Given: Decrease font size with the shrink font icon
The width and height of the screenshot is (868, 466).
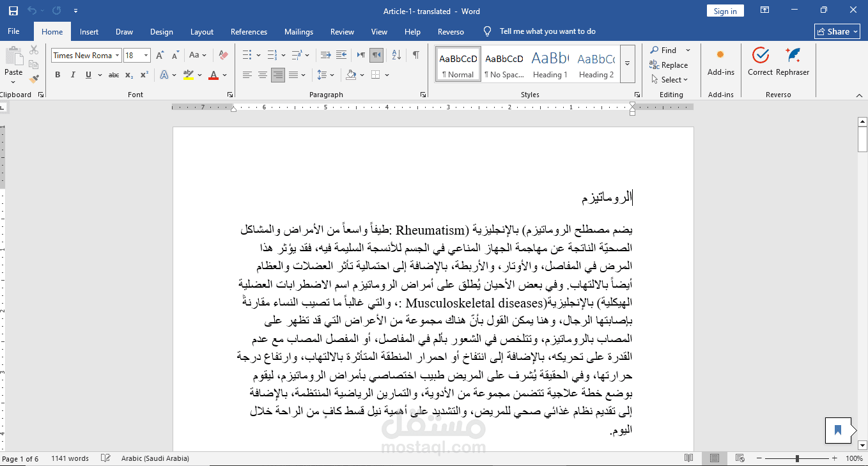Looking at the screenshot, I should [x=175, y=56].
